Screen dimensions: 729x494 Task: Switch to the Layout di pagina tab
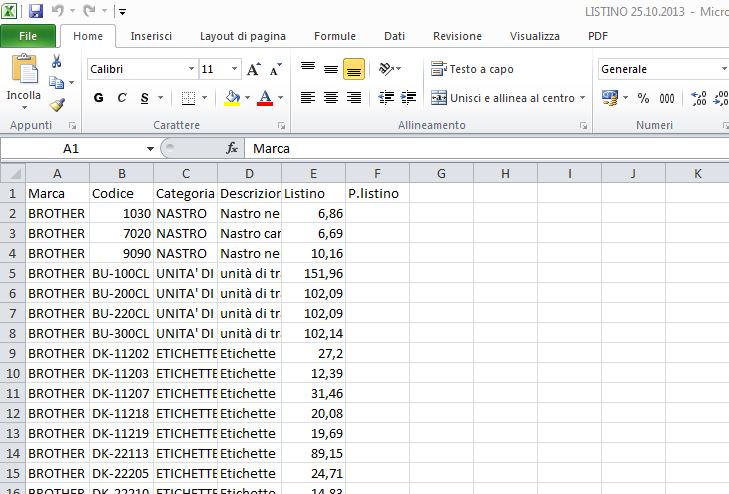coord(243,36)
